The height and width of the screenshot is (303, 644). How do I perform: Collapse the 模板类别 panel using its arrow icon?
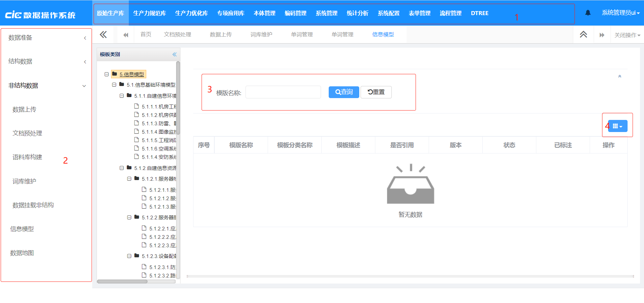tap(174, 54)
